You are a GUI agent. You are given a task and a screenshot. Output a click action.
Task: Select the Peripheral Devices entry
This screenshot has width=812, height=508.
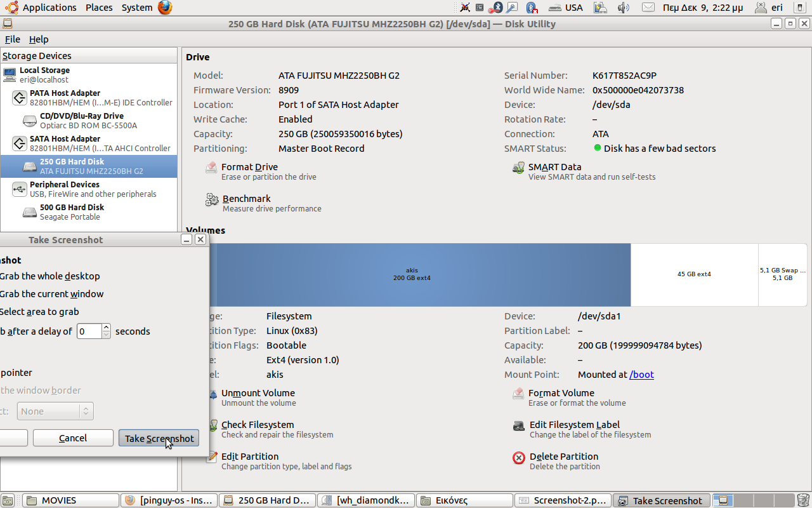(x=89, y=189)
